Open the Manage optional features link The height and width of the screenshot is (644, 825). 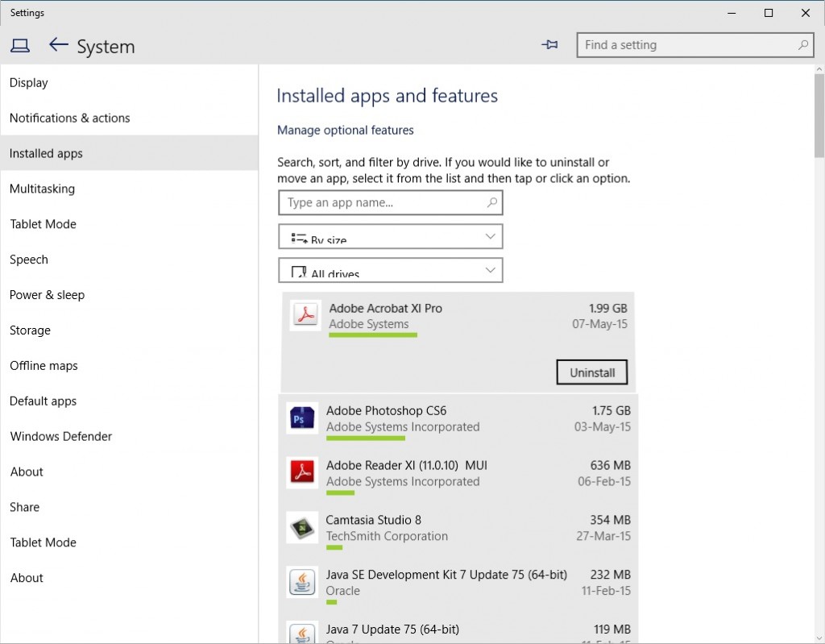click(345, 130)
